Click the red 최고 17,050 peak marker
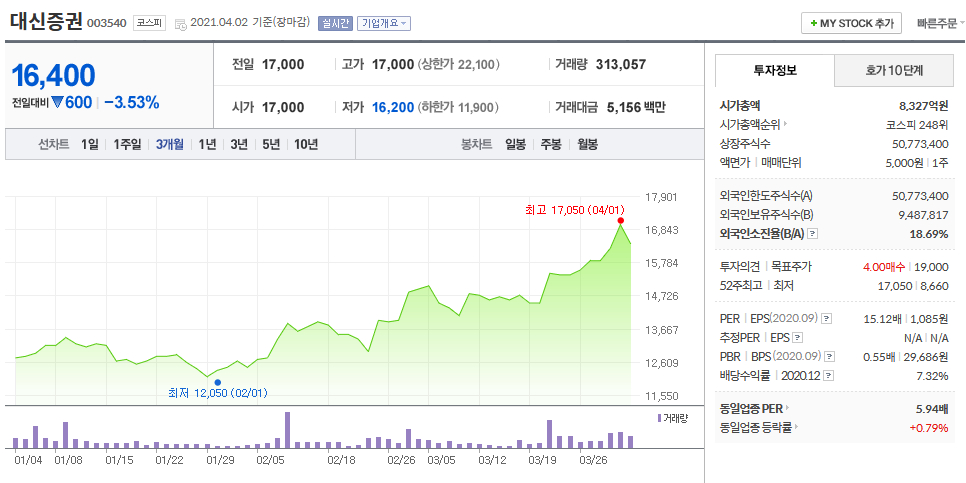The height and width of the screenshot is (483, 966). (x=620, y=221)
